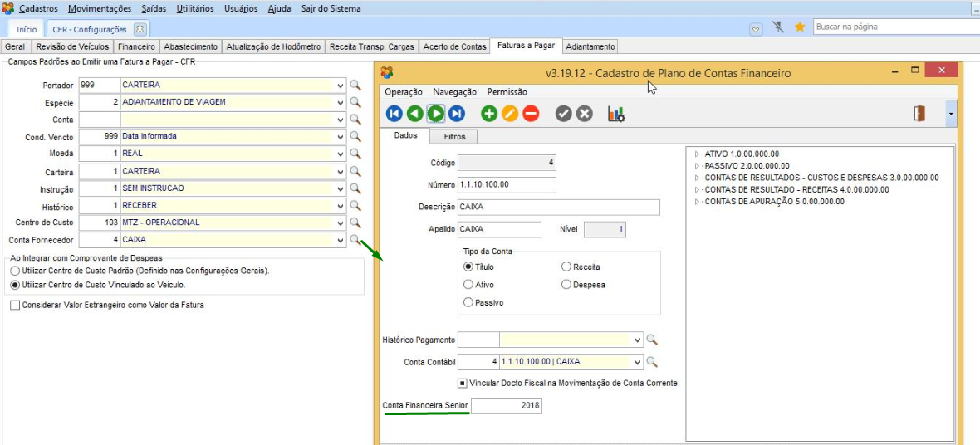Click the previous record arrow icon
This screenshot has height=445, width=980.
415,114
